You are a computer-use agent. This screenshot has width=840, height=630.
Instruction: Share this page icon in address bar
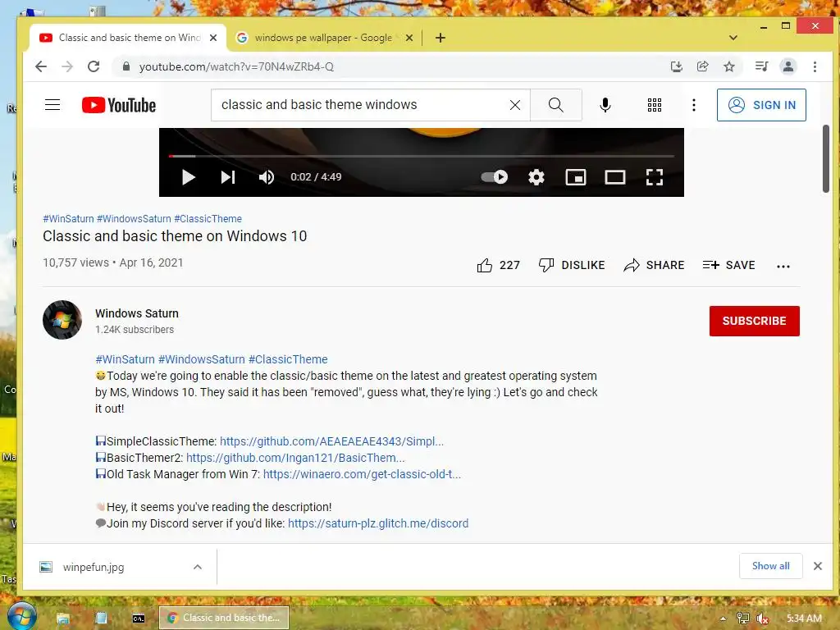pos(702,66)
